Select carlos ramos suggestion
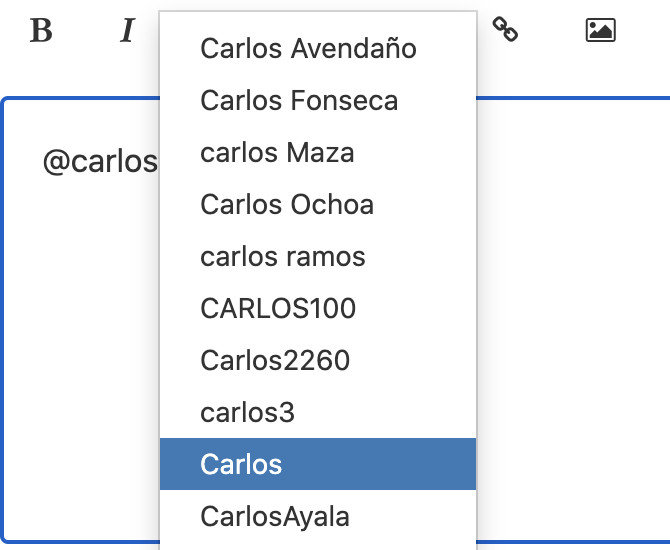 coord(318,256)
